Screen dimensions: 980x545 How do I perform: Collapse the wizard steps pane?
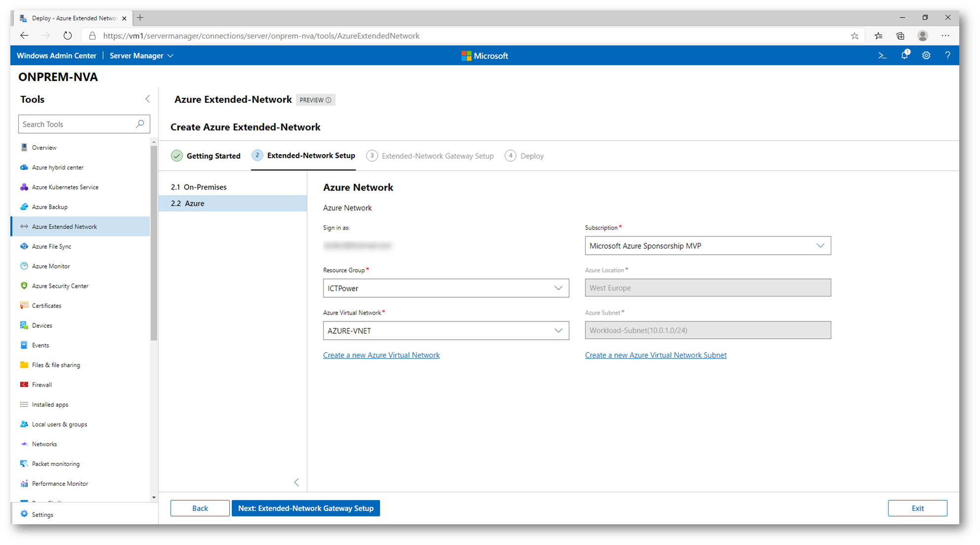coord(296,482)
